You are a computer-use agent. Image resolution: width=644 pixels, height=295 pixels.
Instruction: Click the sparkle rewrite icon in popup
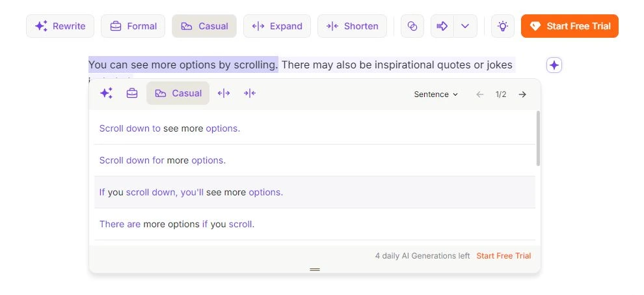pyautogui.click(x=106, y=93)
